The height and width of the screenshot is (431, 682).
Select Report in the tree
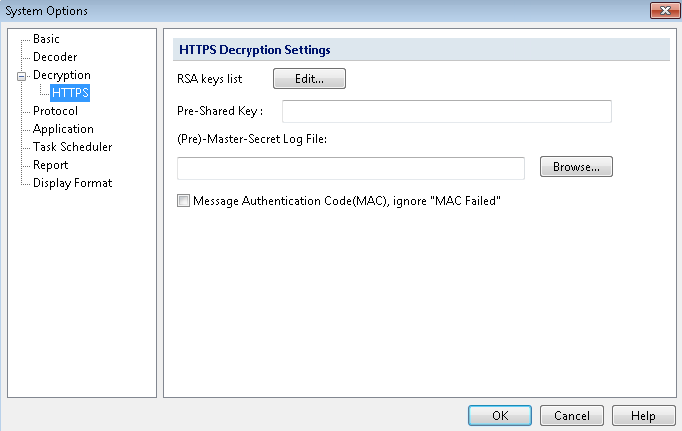coord(50,165)
